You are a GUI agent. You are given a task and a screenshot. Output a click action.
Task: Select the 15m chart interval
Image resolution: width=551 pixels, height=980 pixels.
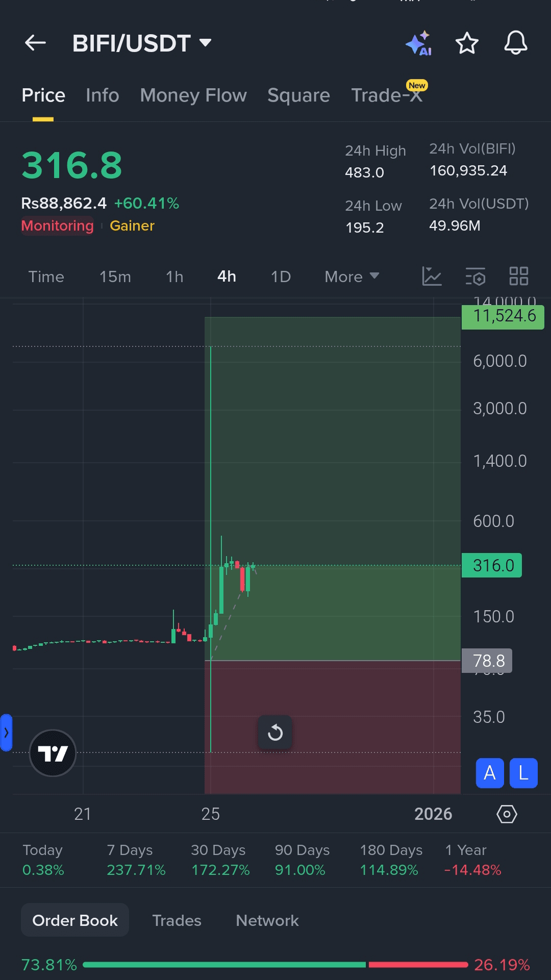[115, 277]
